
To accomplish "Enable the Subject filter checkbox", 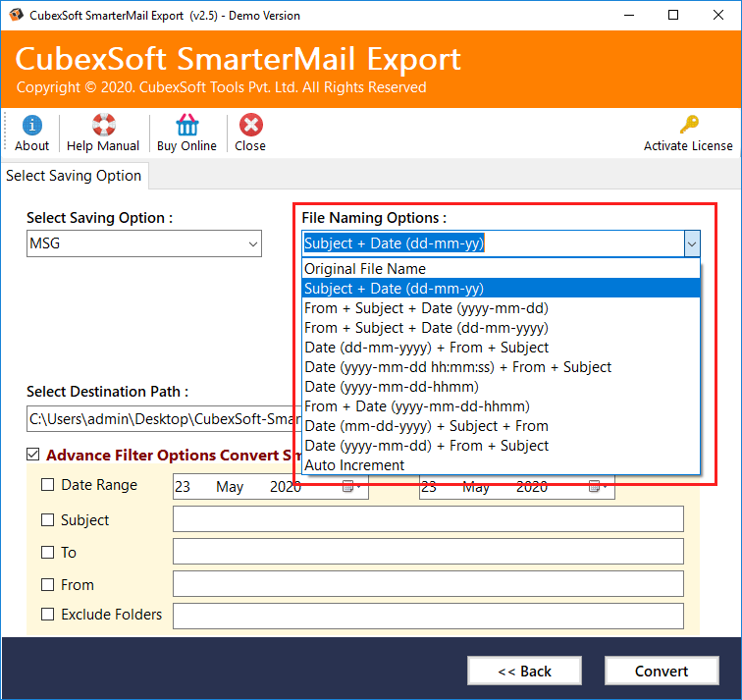I will click(47, 519).
